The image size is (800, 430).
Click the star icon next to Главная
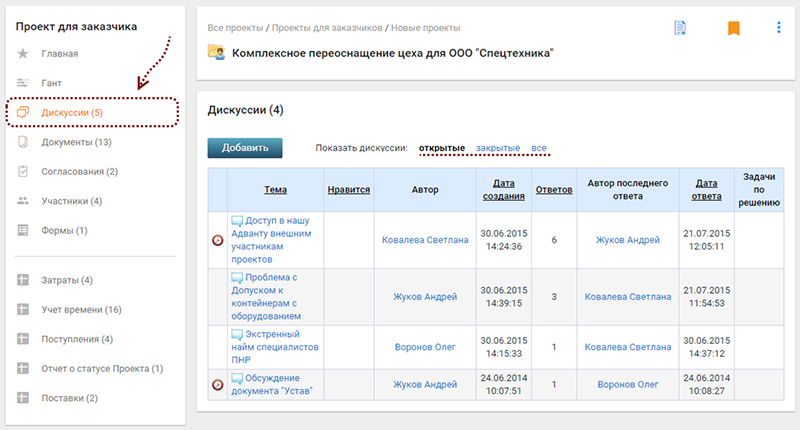pos(23,53)
